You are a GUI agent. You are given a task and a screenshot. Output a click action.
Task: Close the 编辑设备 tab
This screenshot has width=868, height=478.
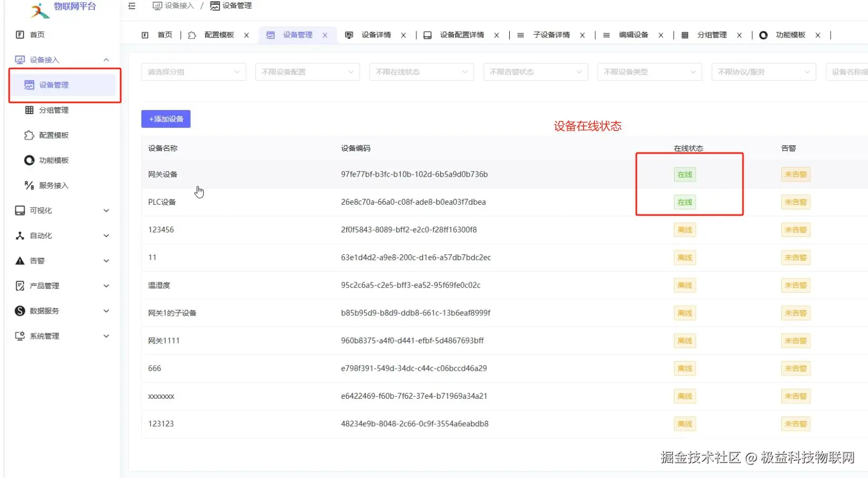coord(661,35)
